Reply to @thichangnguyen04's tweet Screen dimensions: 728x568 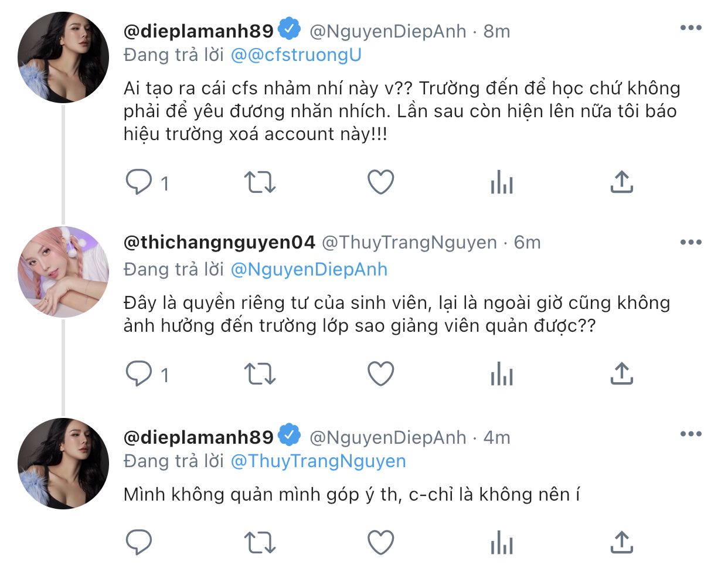(140, 373)
